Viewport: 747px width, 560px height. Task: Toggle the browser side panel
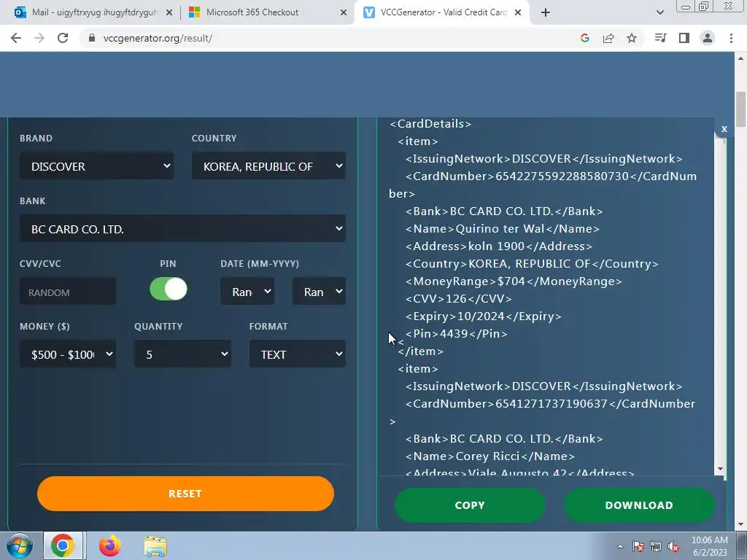[x=684, y=38]
